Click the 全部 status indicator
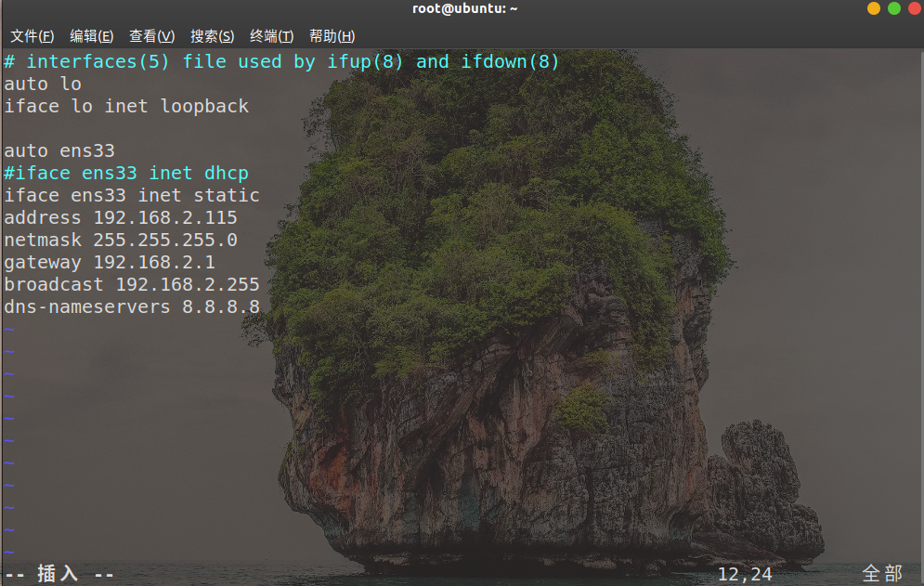 point(882,573)
